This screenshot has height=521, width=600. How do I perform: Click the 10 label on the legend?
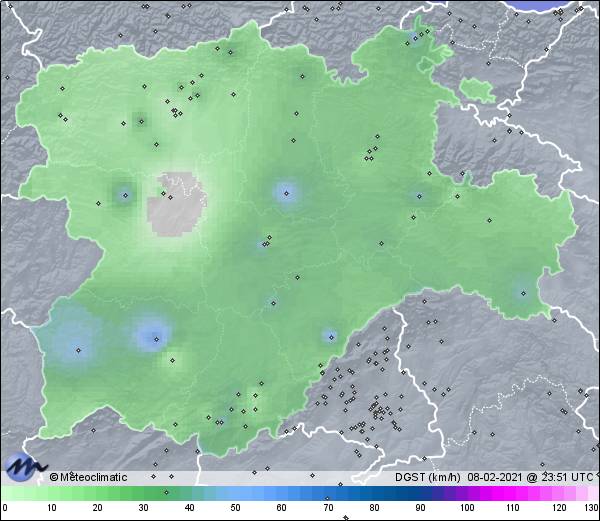pos(51,508)
